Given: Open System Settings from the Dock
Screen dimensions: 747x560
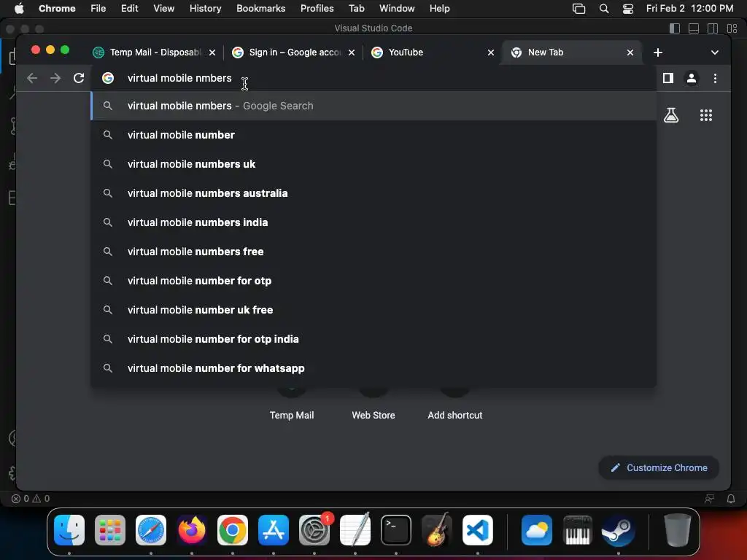Looking at the screenshot, I should click(314, 530).
